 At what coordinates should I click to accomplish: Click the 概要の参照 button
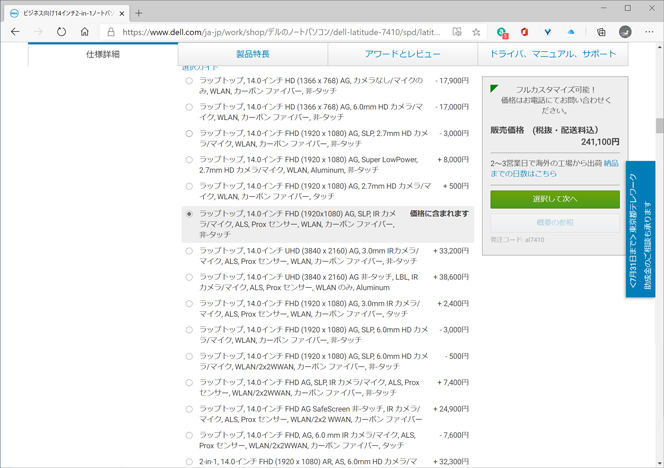tap(555, 222)
